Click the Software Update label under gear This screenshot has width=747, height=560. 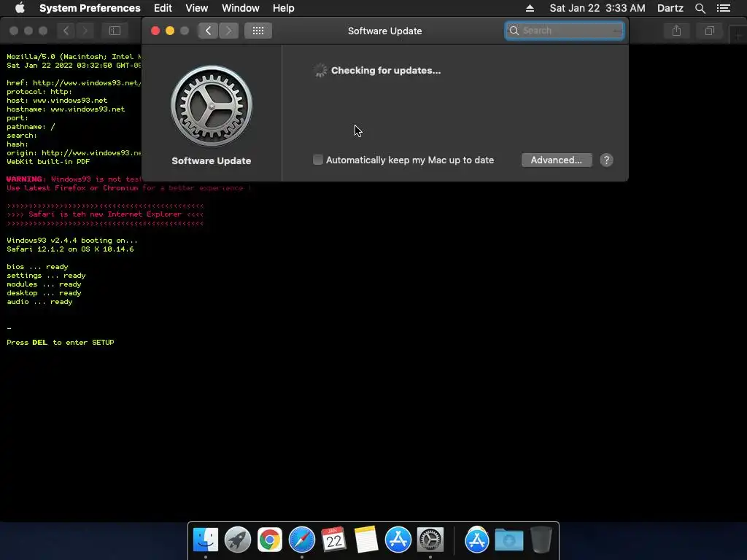pyautogui.click(x=212, y=161)
